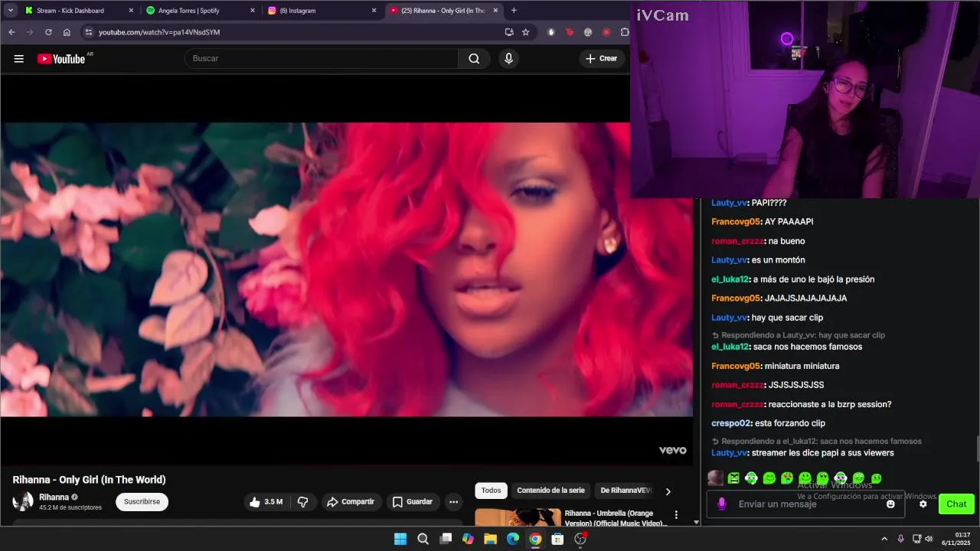Click the Francovg05 username on "miniatura miniatura"
The width and height of the screenshot is (980, 551).
(x=736, y=366)
